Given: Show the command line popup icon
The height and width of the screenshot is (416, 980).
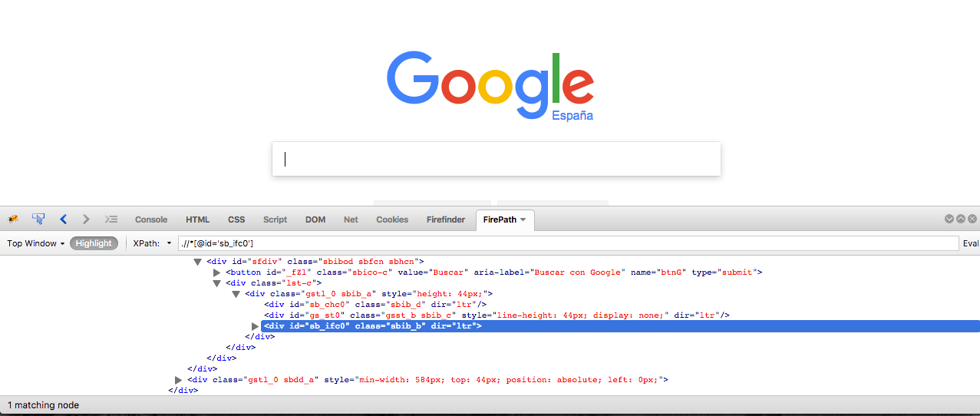Looking at the screenshot, I should [x=111, y=220].
